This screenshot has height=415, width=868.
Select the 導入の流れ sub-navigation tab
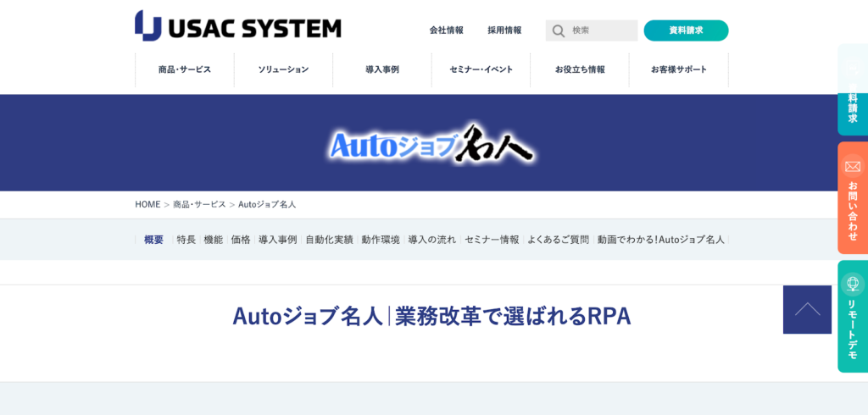[x=432, y=240]
